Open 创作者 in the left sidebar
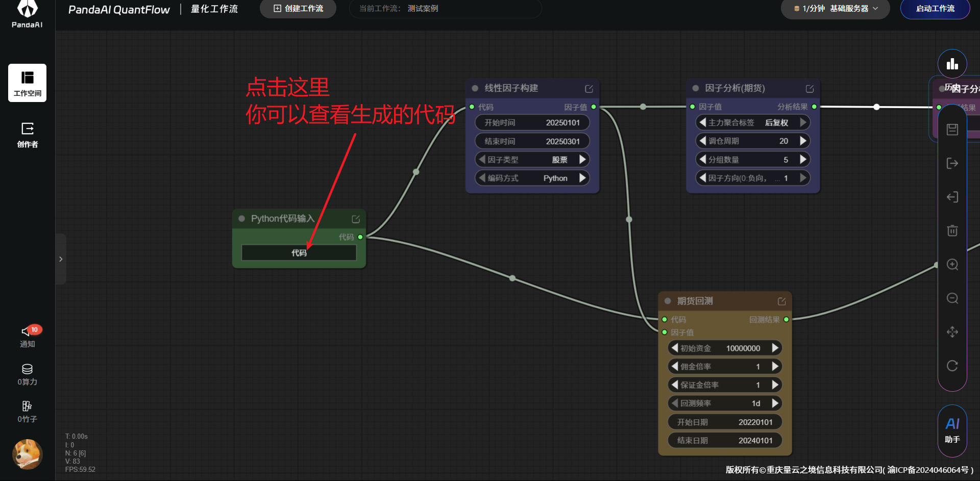This screenshot has width=980, height=481. tap(28, 135)
